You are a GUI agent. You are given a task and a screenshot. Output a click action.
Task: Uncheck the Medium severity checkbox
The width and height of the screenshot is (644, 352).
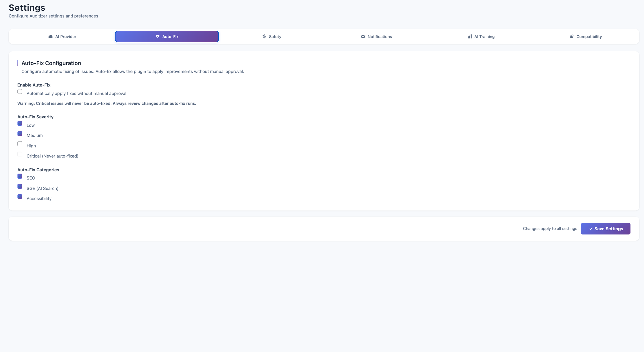[20, 134]
